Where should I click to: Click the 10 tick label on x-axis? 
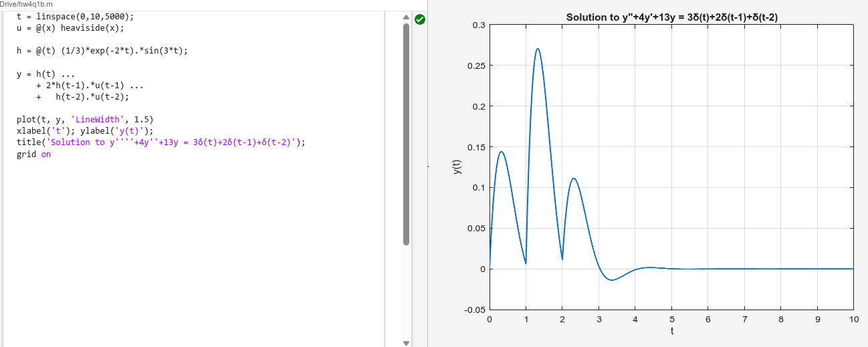(x=853, y=320)
